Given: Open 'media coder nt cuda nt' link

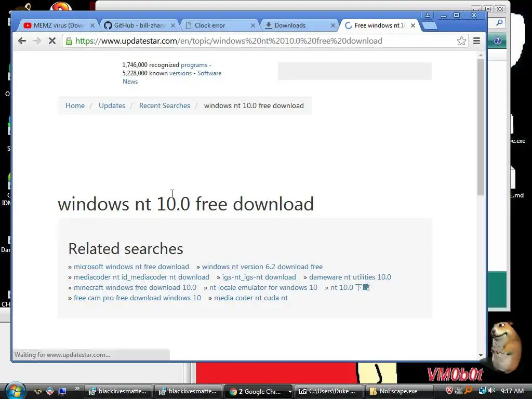Looking at the screenshot, I should [x=251, y=298].
